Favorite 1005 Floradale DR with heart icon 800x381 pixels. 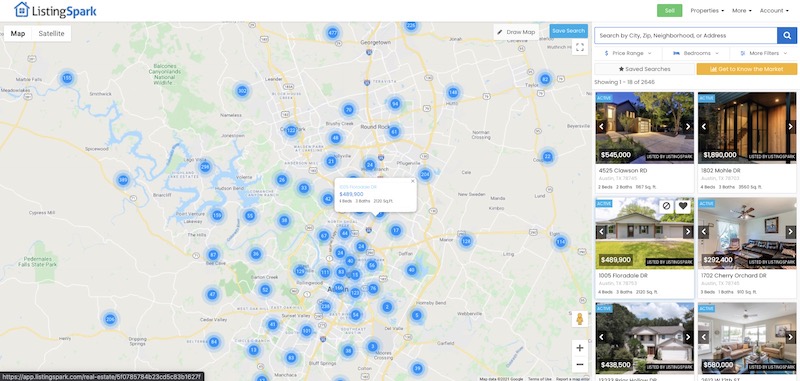(x=683, y=206)
